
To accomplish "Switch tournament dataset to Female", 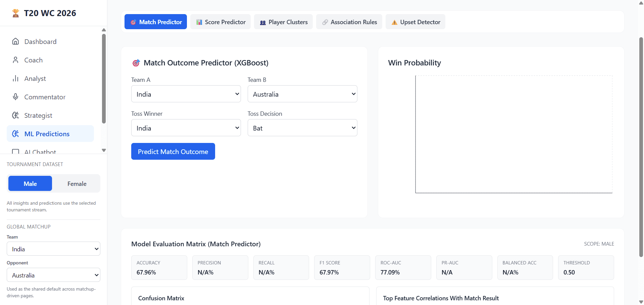I will 77,184.
